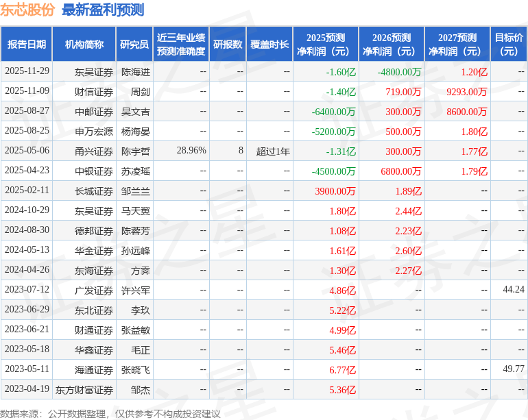Click the -4800.00万 forecast value

pyautogui.click(x=399, y=72)
